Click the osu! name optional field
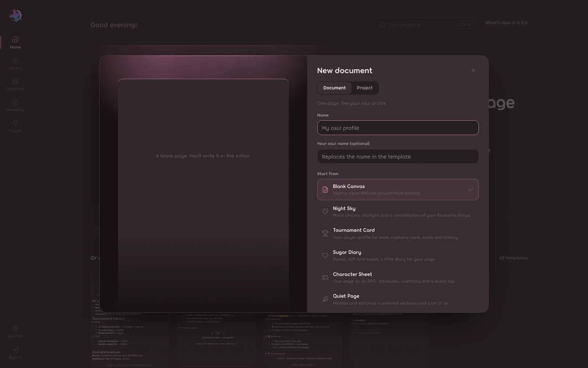The width and height of the screenshot is (588, 368). (x=398, y=156)
